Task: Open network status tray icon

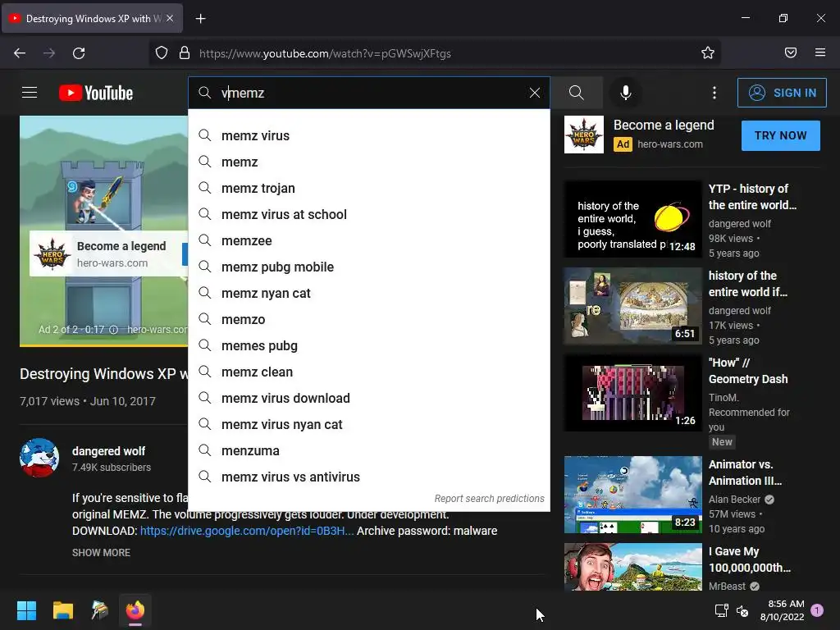Action: tap(721, 610)
